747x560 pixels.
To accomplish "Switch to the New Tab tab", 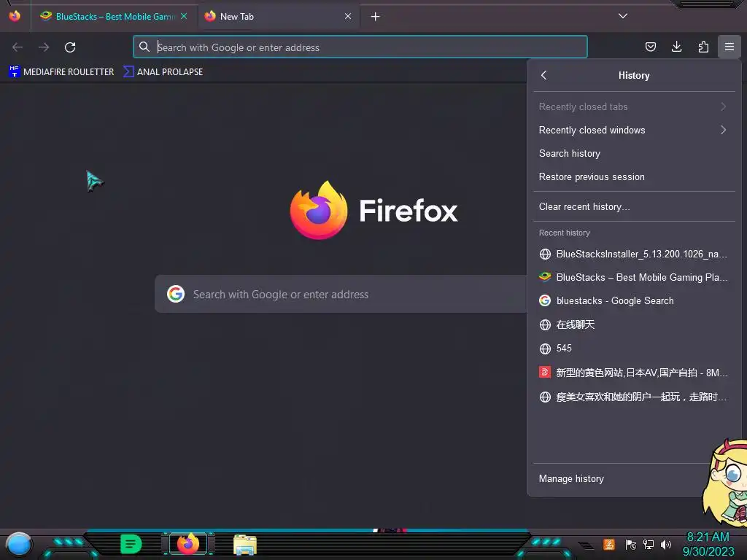I will pos(278,17).
